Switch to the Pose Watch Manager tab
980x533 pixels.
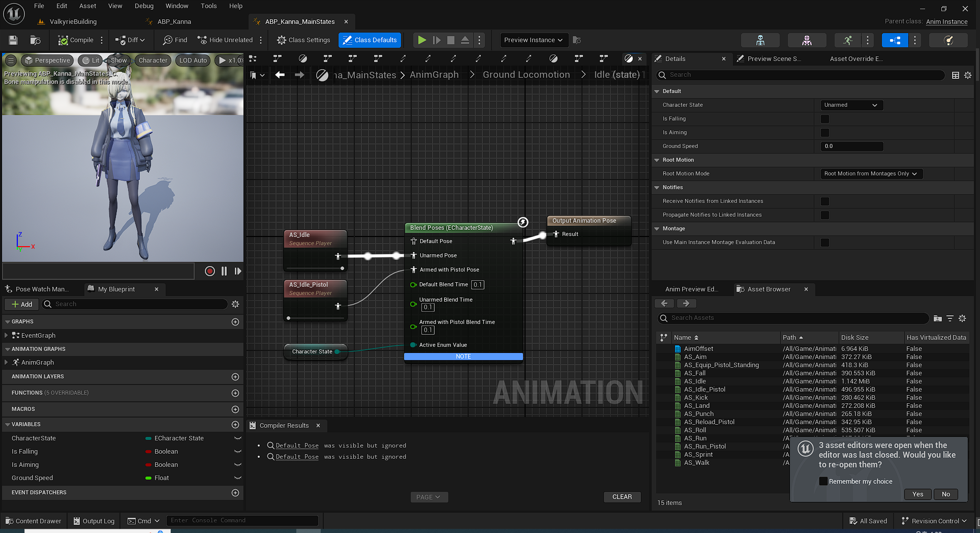pyautogui.click(x=37, y=289)
